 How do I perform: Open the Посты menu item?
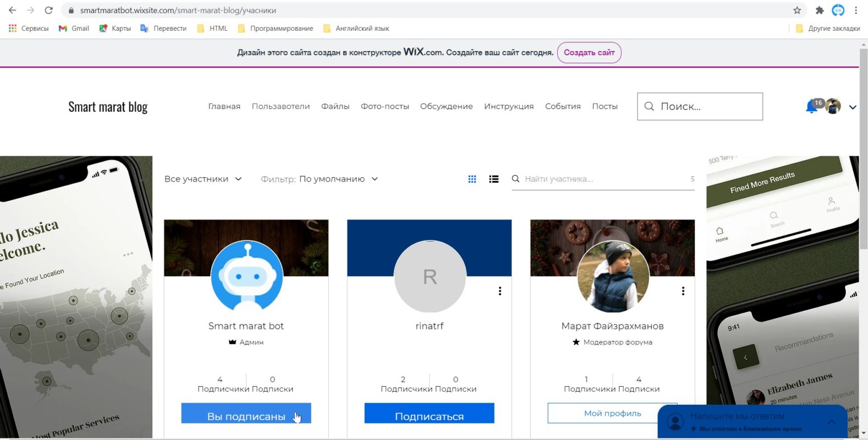605,106
